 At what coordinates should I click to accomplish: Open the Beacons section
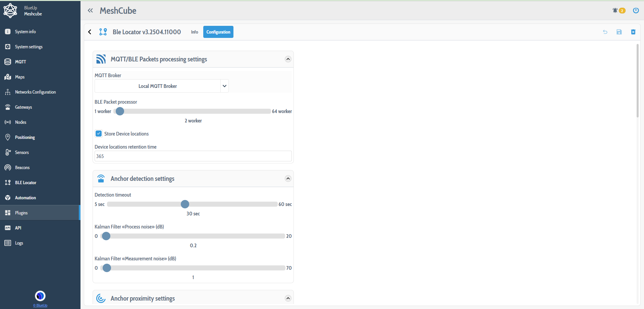point(7,167)
